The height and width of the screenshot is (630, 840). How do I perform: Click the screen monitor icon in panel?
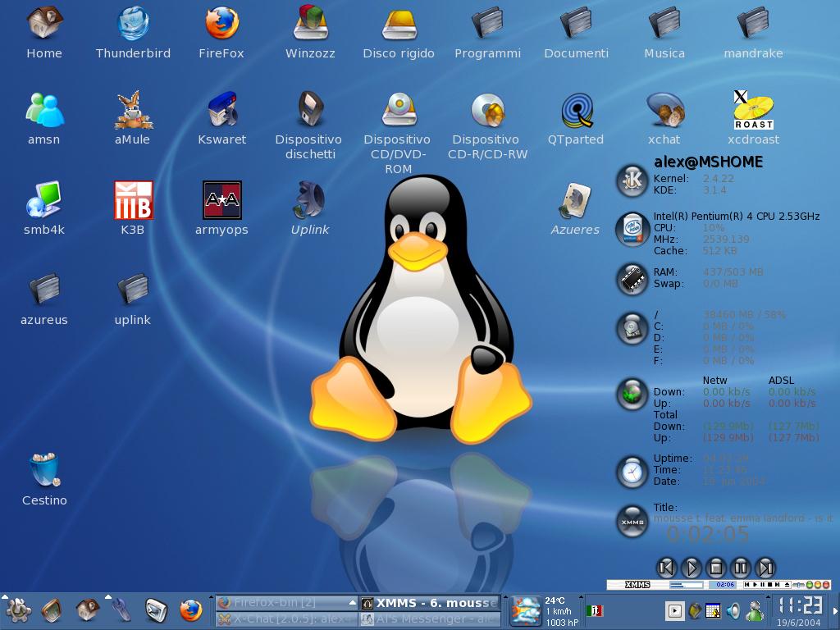click(52, 610)
